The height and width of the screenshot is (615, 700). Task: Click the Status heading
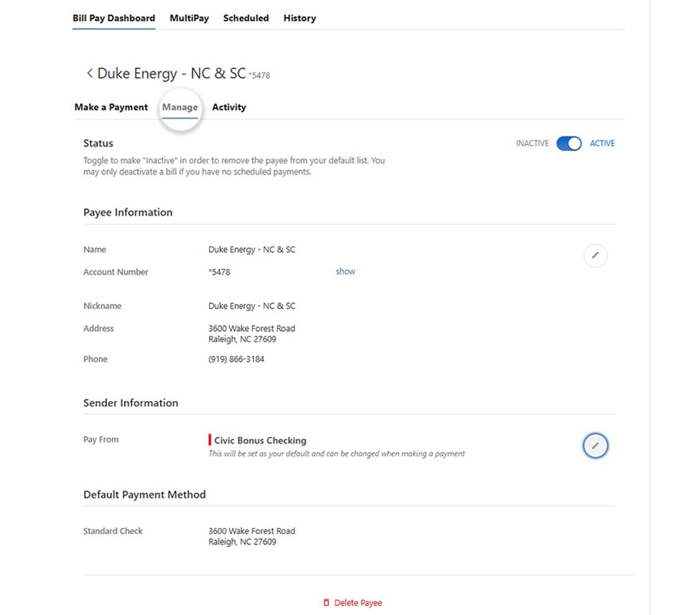[x=98, y=143]
